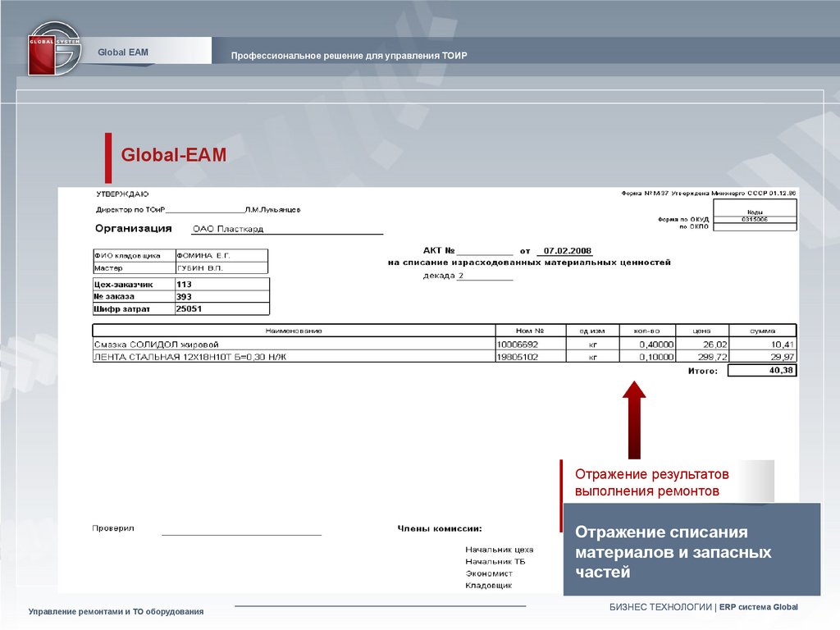Image resolution: width=840 pixels, height=630 pixels.
Task: Select the 'ЛЕНТА СТАЛЬНАЯ 12Х18Н10Т' row name
Action: pos(192,357)
